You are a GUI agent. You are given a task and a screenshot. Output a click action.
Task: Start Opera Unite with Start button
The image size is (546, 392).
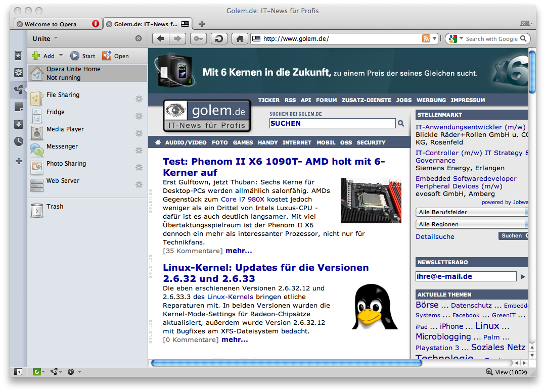coord(82,56)
